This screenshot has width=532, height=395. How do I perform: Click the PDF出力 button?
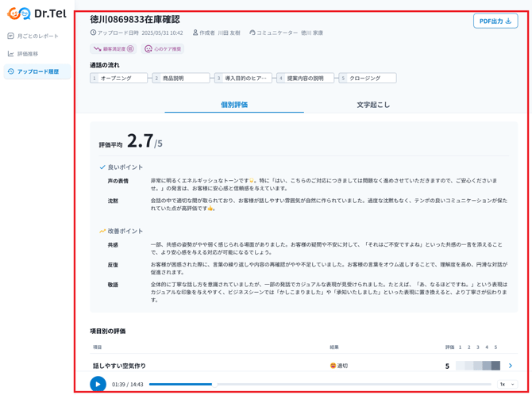pyautogui.click(x=495, y=21)
